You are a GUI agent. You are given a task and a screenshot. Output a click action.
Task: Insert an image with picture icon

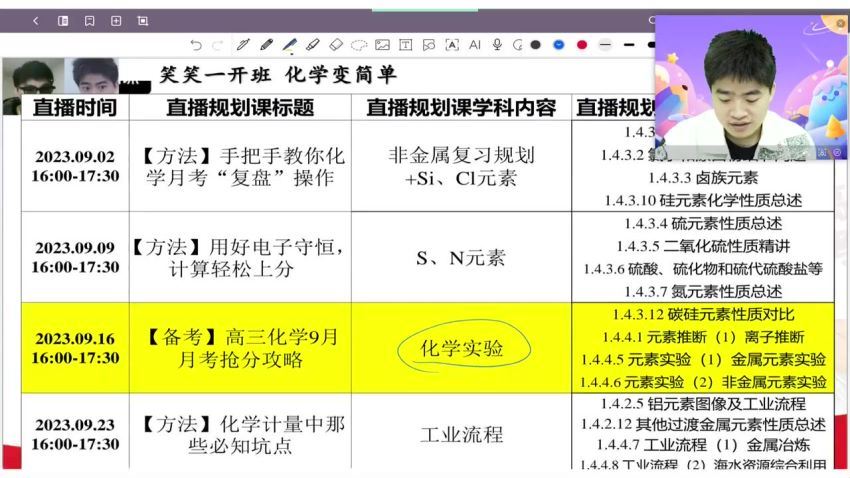click(382, 45)
